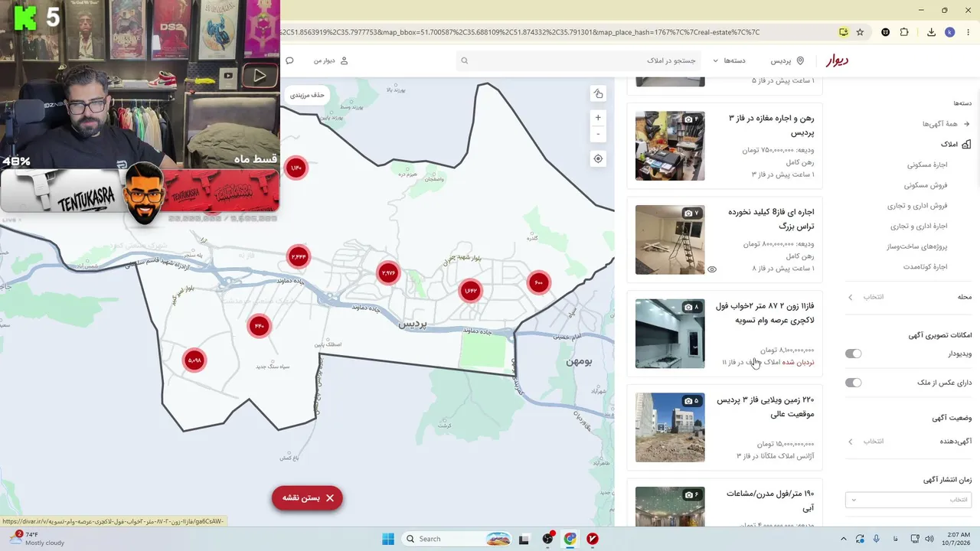
Task: Open Windows Start button
Action: click(x=388, y=539)
